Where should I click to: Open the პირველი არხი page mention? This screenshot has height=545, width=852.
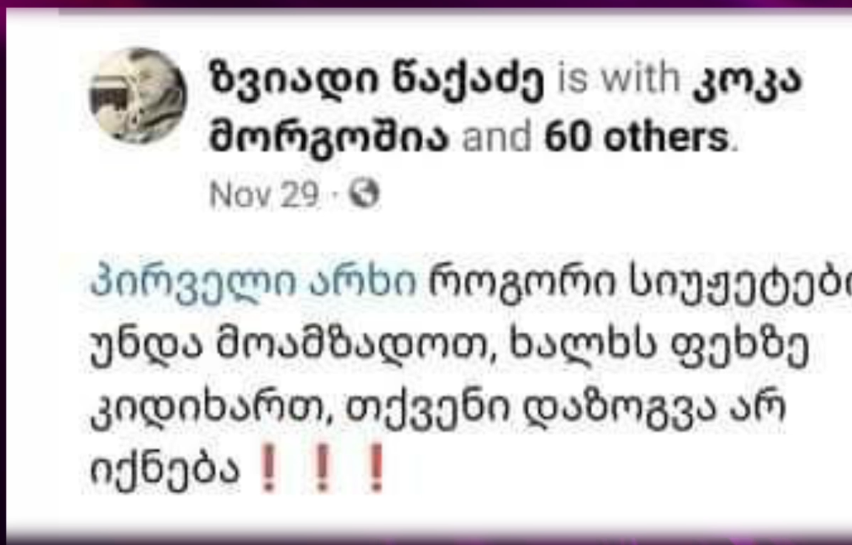tap(253, 283)
